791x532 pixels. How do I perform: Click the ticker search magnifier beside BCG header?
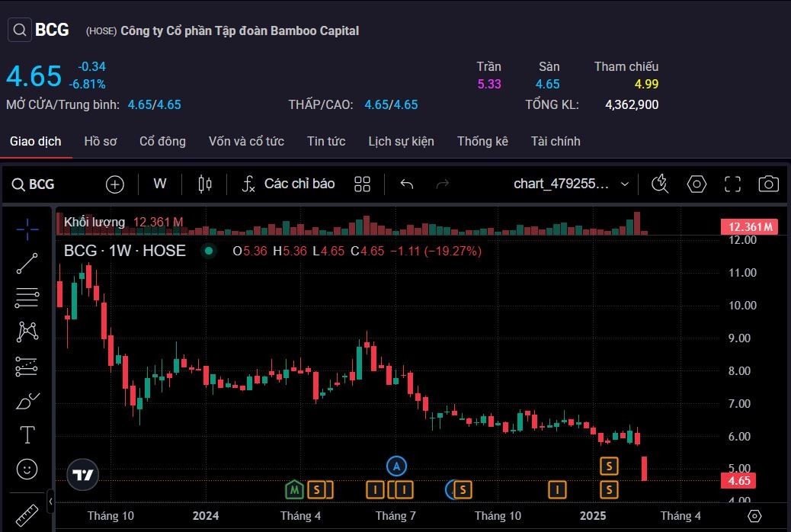(x=20, y=30)
